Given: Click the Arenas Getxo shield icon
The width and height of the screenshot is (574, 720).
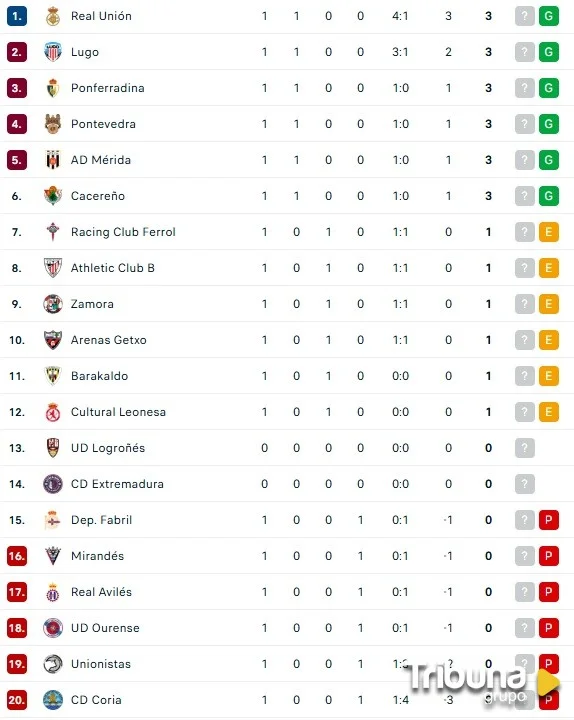Looking at the screenshot, I should click(53, 340).
